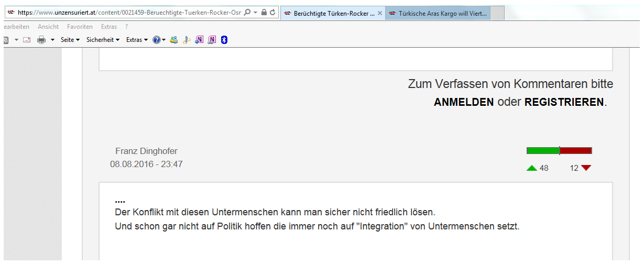The height and width of the screenshot is (264, 644).
Task: Open the Windows Messenger people icon
Action: point(174,40)
